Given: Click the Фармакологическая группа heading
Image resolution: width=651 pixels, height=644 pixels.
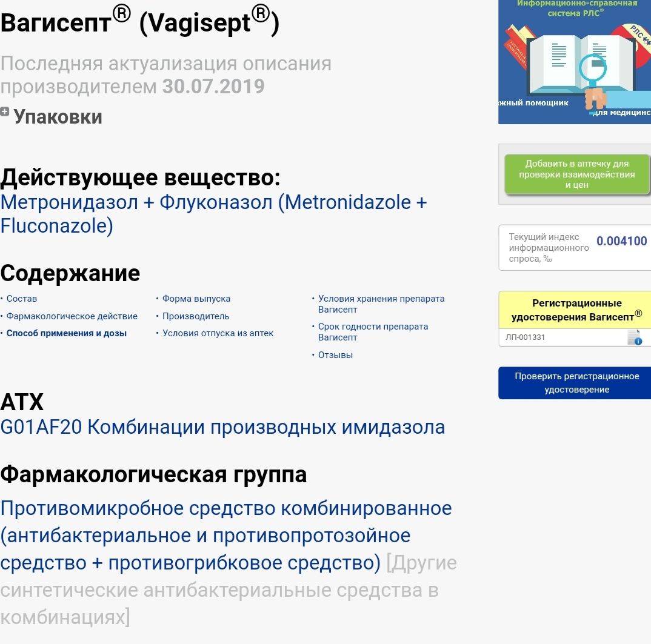Looking at the screenshot, I should pos(153,475).
